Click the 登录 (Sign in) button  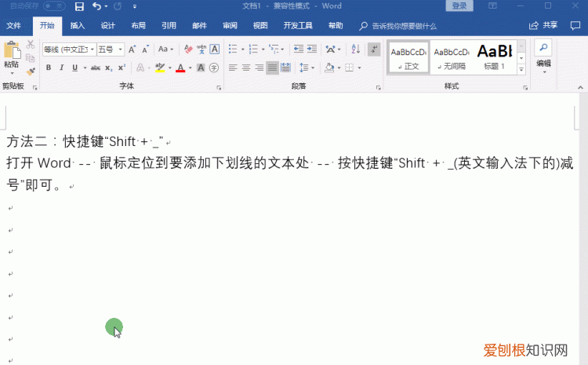tap(459, 5)
